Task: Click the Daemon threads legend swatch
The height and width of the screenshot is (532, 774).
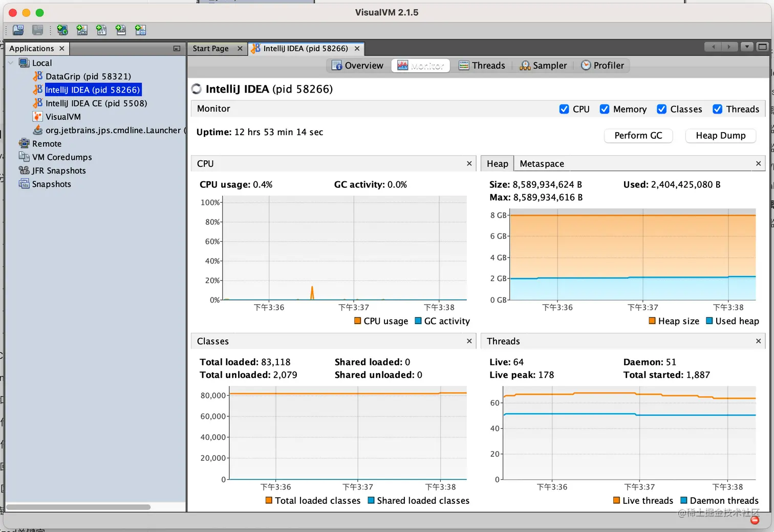Action: 684,500
